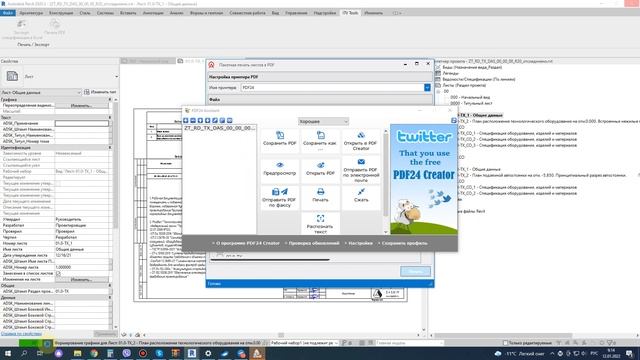Click Изменить button for Переопределения видимости
Screen dimensions: 640x360
(x=82, y=105)
